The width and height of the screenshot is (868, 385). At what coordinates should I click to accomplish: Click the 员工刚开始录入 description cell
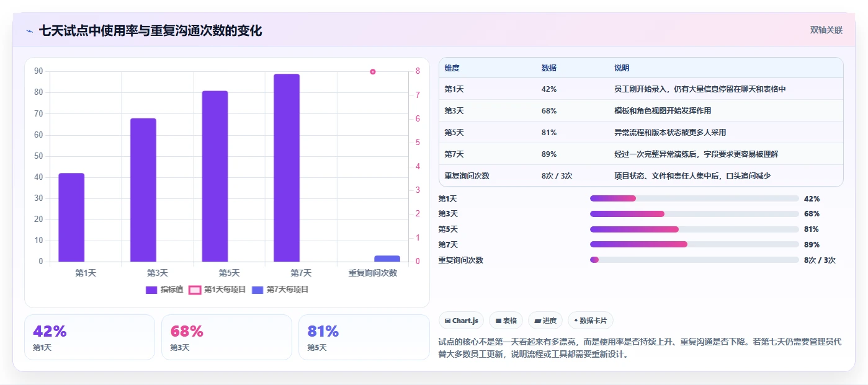pos(700,89)
